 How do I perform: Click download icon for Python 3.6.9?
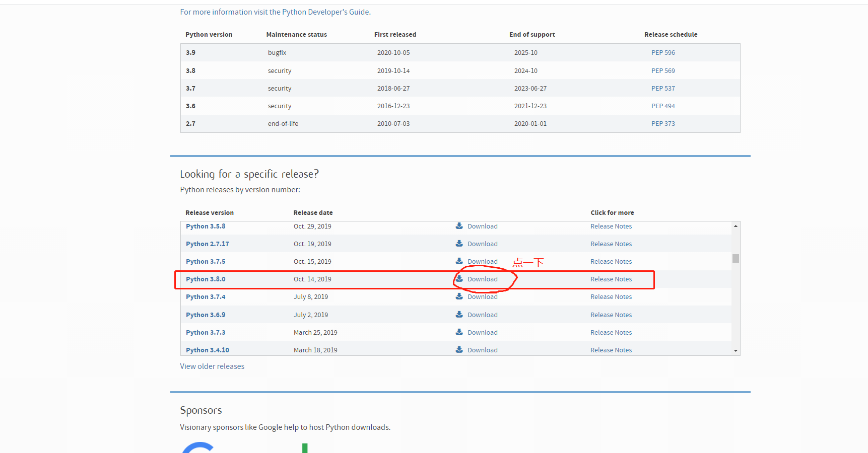[x=459, y=315]
